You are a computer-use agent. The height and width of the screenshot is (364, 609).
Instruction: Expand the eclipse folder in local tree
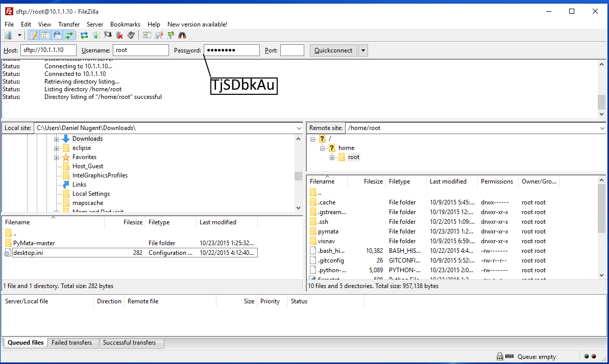[56, 148]
